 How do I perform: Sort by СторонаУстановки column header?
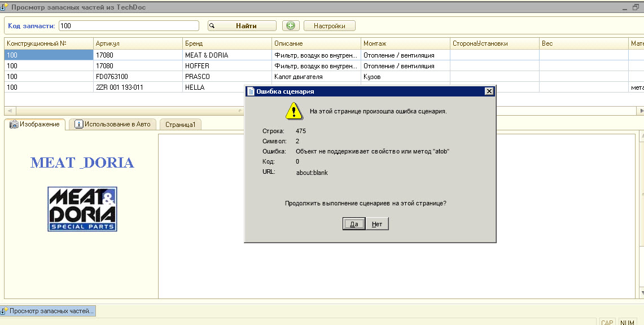pos(494,43)
